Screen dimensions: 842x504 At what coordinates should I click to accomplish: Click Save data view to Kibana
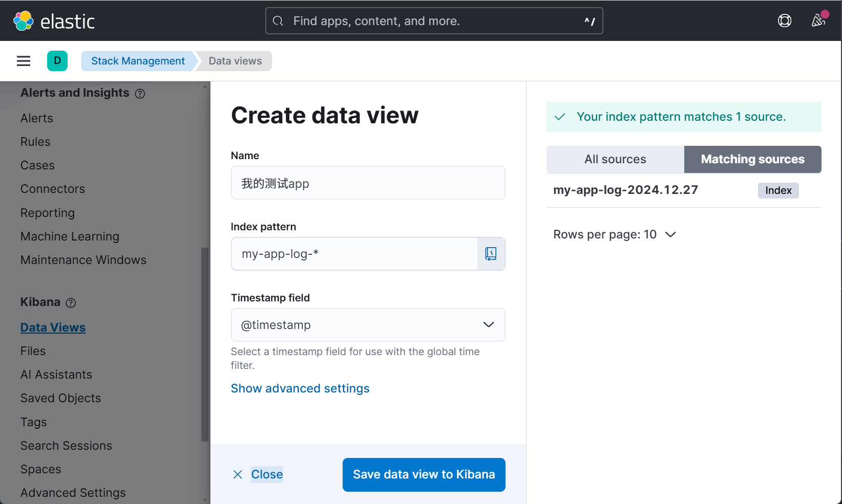pyautogui.click(x=424, y=475)
